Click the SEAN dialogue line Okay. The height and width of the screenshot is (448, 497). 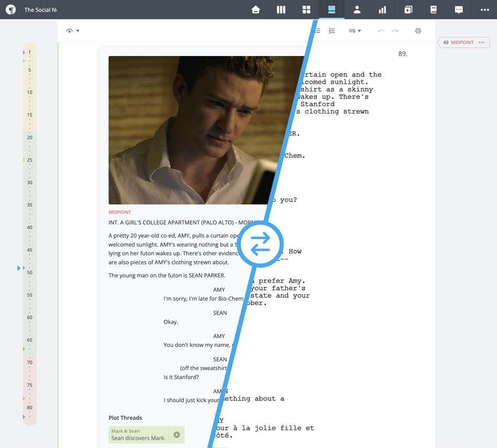tap(171, 322)
